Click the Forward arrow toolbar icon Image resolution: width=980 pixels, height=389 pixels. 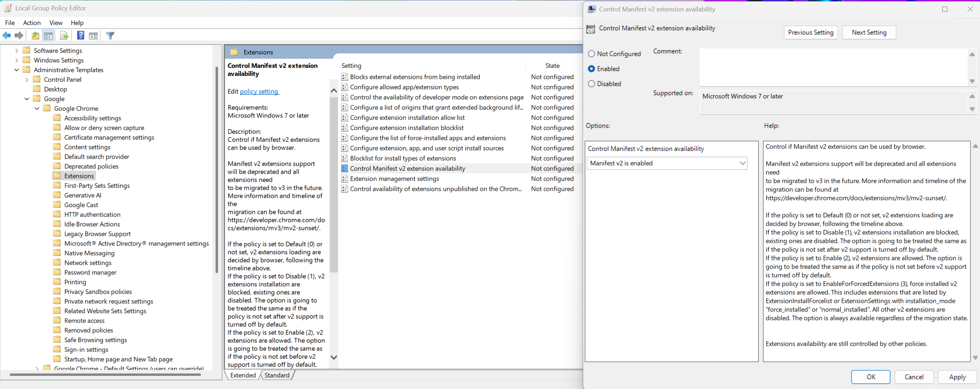pyautogui.click(x=19, y=36)
